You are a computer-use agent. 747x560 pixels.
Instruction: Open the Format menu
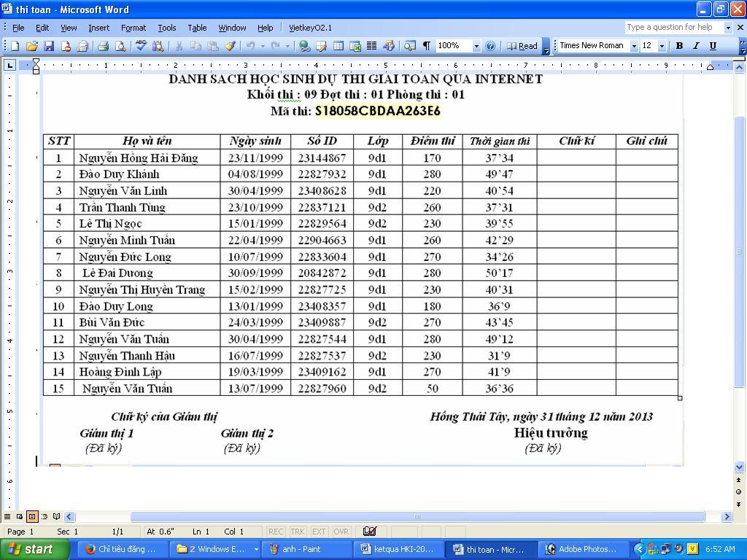point(133,28)
